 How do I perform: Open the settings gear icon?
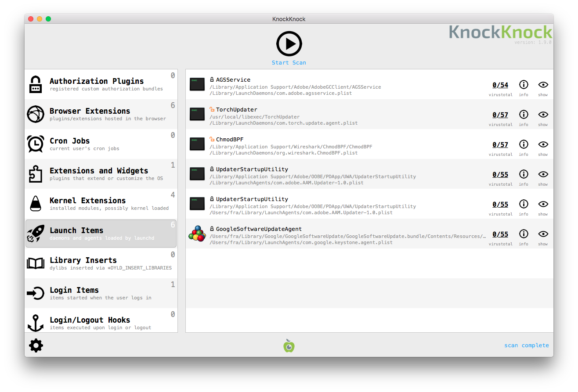point(36,345)
